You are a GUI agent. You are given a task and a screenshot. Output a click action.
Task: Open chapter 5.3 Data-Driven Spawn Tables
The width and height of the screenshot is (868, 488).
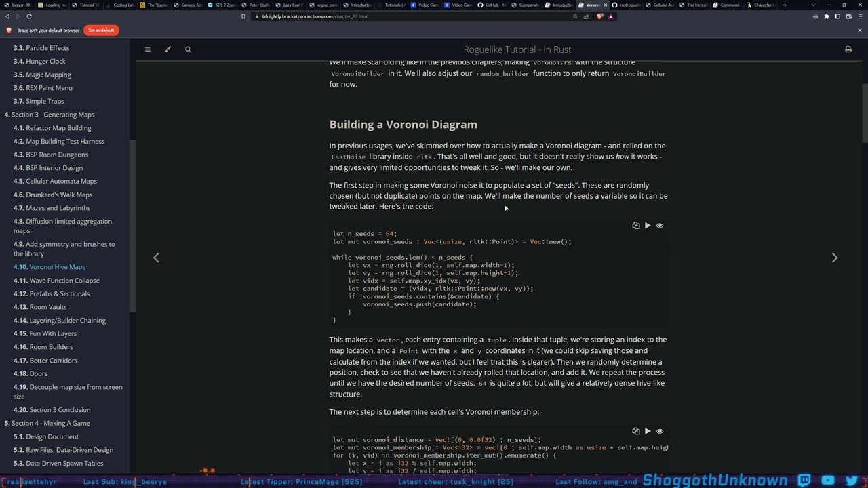click(x=58, y=463)
